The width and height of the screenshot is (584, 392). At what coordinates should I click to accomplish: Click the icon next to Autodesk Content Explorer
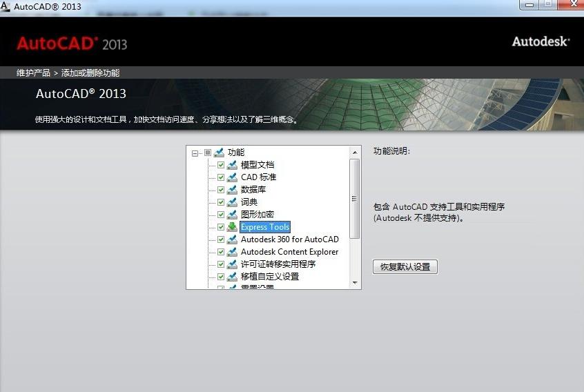pyautogui.click(x=232, y=252)
